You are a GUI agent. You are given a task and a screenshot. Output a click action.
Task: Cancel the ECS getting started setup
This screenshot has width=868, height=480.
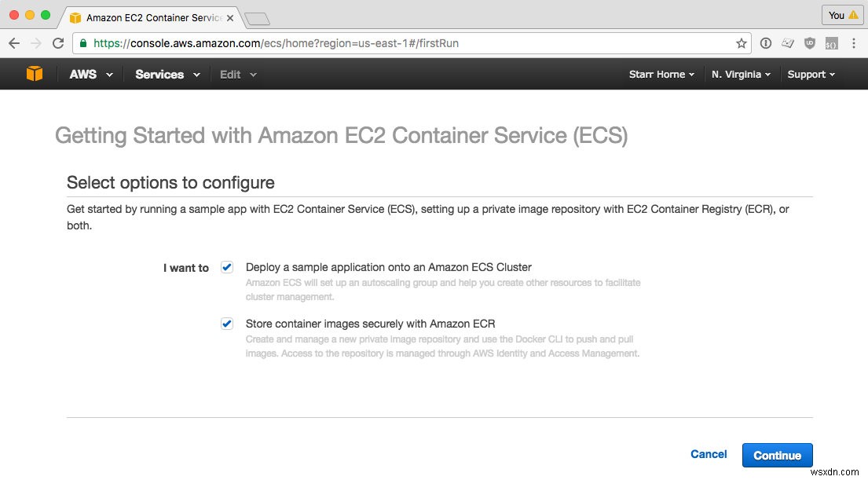(x=708, y=454)
